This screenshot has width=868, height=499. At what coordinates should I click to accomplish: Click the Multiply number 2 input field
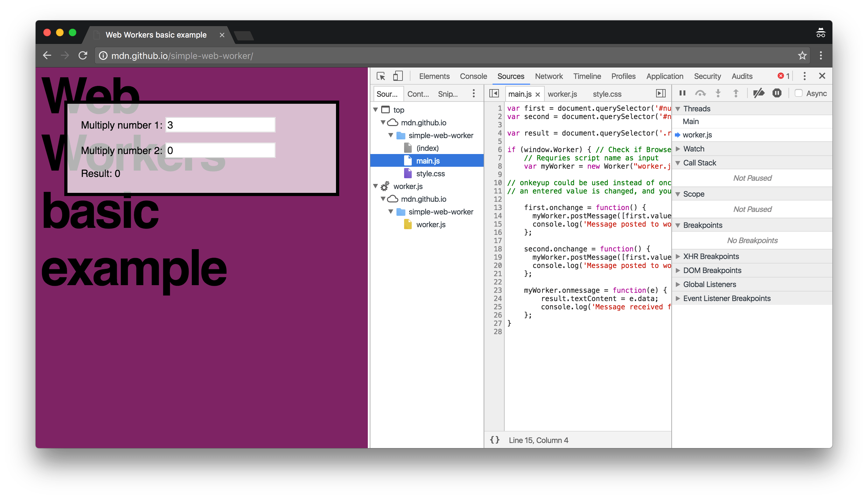220,151
